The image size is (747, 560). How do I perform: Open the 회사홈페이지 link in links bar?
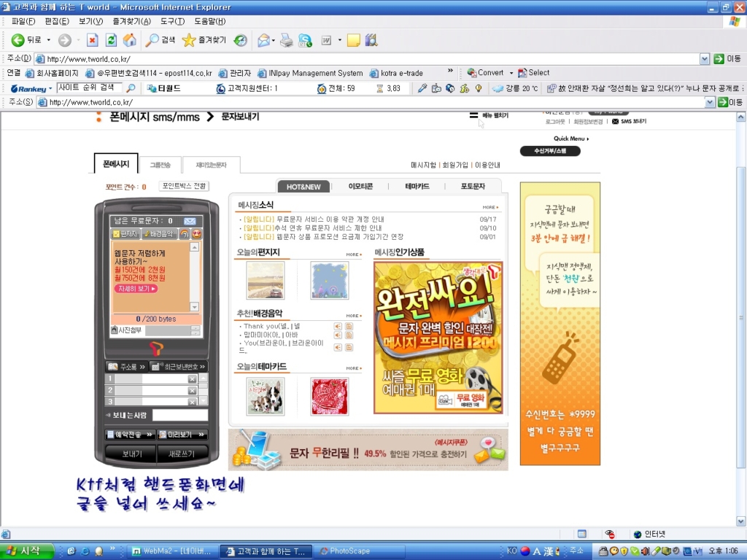pyautogui.click(x=52, y=73)
